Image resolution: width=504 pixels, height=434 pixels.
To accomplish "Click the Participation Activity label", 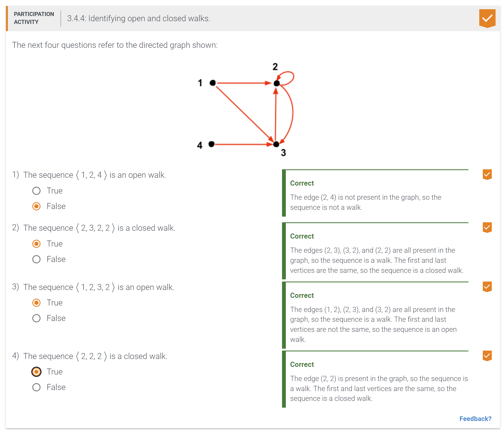I will (x=34, y=18).
